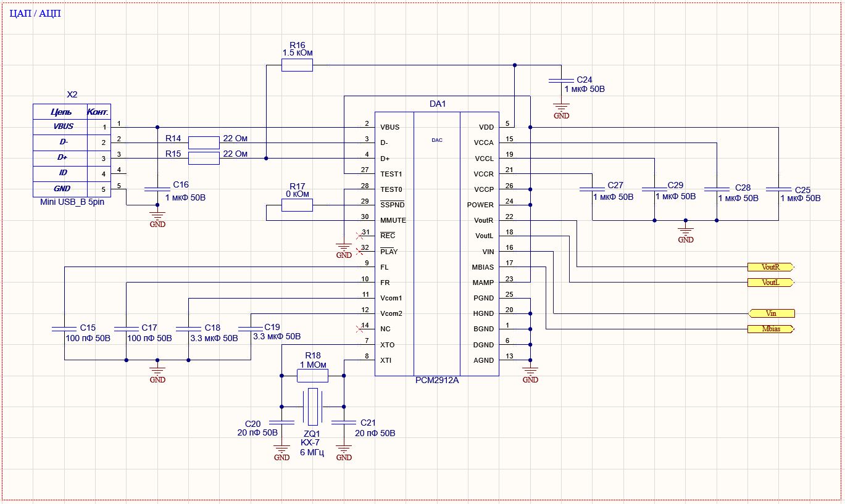Select the R15 22 Ом resistor symbol
Viewport: 845px width, 504px height.
[x=204, y=159]
